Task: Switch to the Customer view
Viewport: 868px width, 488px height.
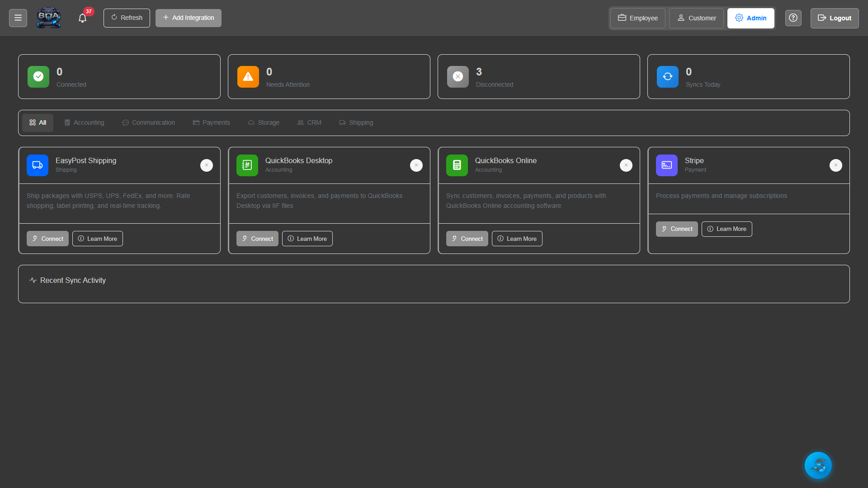Action: pyautogui.click(x=696, y=18)
